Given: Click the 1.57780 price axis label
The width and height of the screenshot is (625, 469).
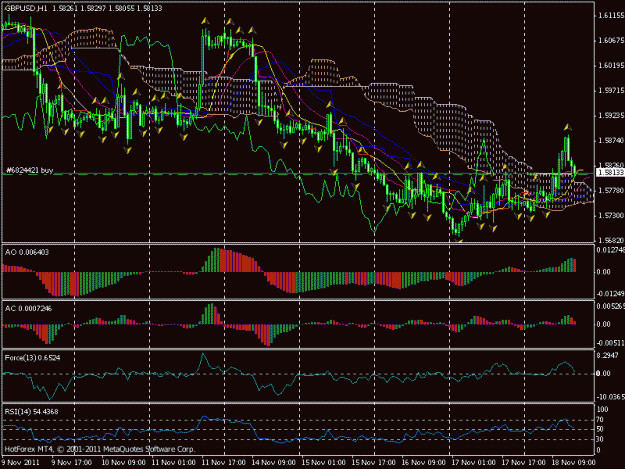Looking at the screenshot, I should 611,190.
